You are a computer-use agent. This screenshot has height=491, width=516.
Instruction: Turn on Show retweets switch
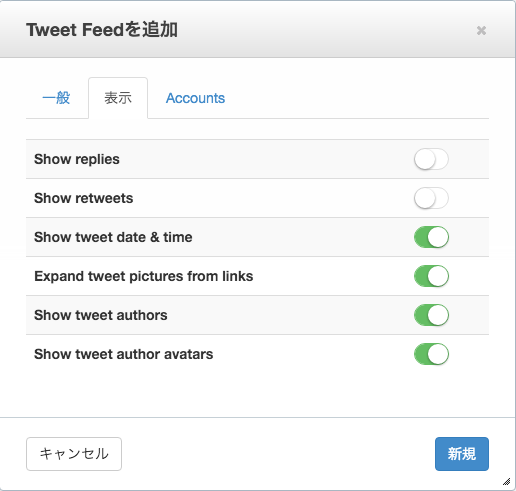431,198
